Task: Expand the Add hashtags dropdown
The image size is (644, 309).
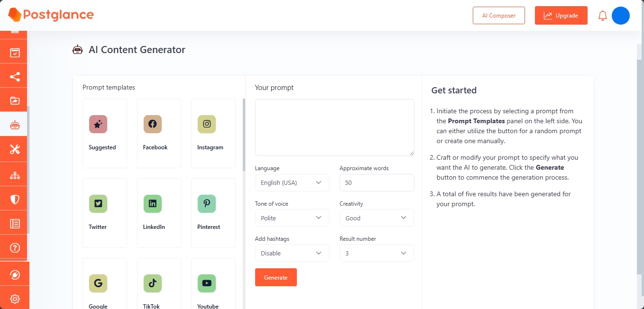Action: (x=292, y=253)
